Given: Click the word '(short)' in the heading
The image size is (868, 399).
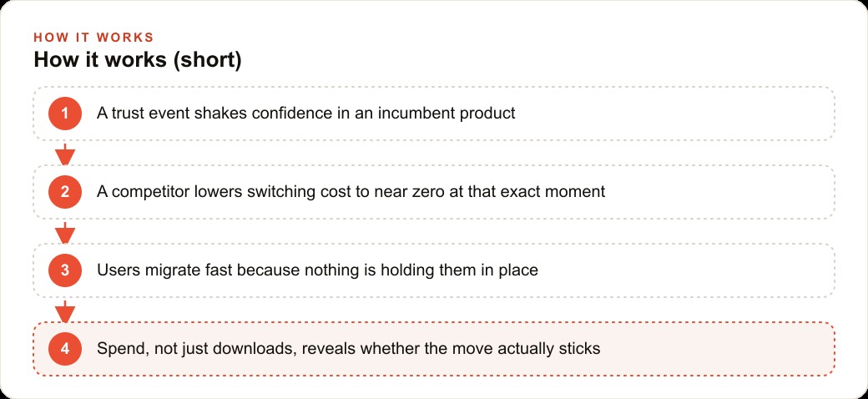Looking at the screenshot, I should click(207, 60).
